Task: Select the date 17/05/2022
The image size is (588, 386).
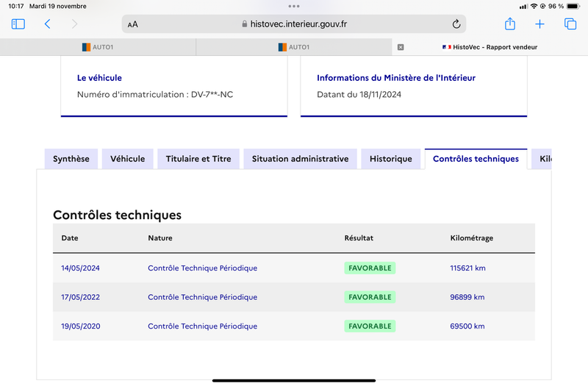Action: click(x=80, y=297)
